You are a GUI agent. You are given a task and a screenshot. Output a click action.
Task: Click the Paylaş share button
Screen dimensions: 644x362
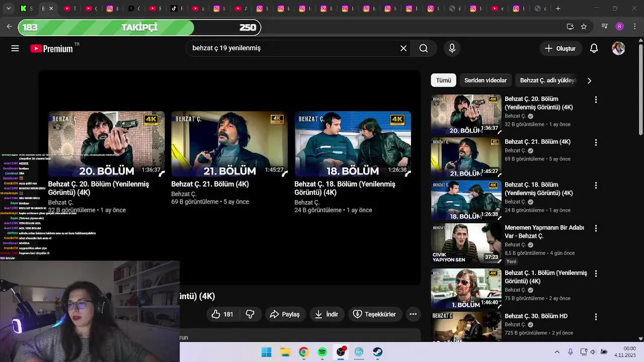coord(285,314)
